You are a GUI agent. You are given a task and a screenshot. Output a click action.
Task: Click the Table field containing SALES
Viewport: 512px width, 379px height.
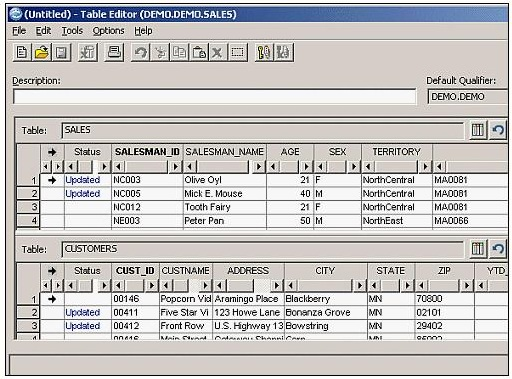click(263, 130)
